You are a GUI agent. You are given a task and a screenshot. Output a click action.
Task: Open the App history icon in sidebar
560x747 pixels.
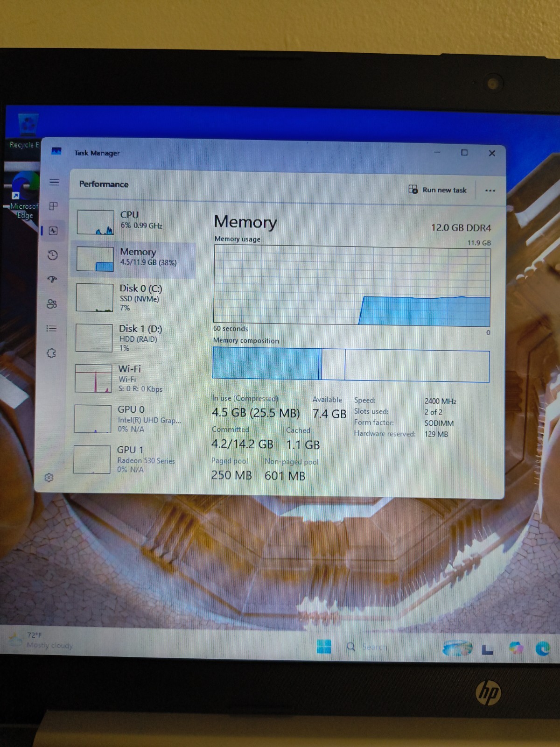pyautogui.click(x=53, y=255)
